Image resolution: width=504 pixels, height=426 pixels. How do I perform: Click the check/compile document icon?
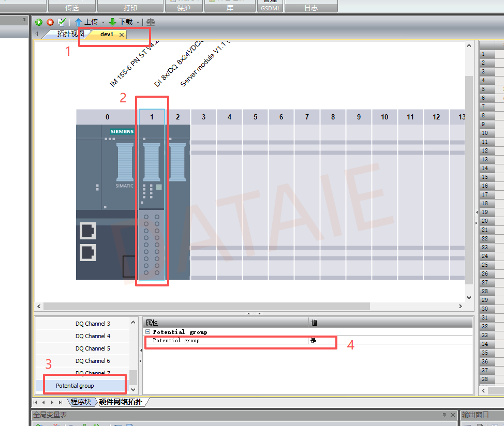pos(62,22)
